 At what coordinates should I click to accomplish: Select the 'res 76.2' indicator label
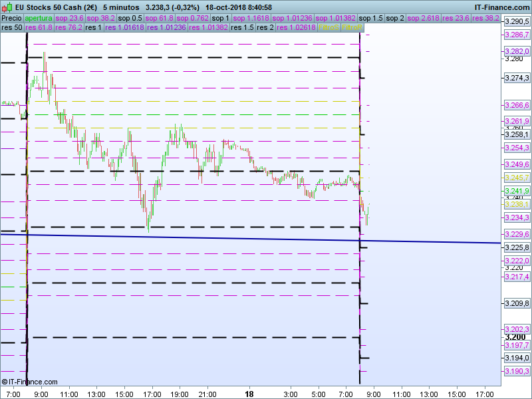(x=68, y=27)
